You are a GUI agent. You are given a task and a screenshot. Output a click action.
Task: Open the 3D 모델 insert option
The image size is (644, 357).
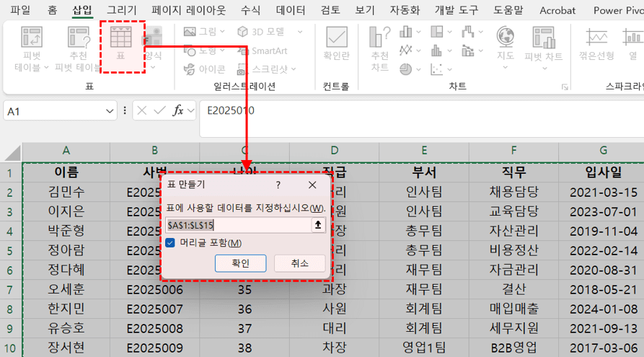(261, 32)
